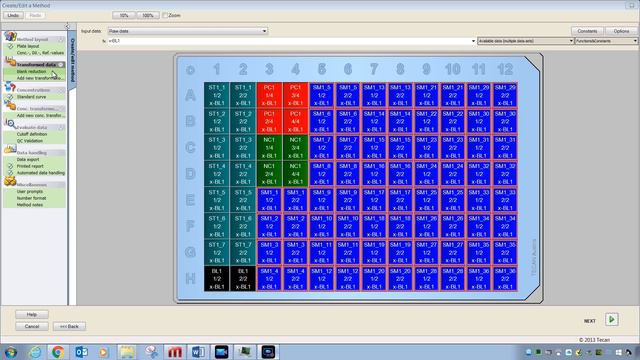Open Outlook from the taskbar
The width and height of the screenshot is (640, 360).
(81, 352)
